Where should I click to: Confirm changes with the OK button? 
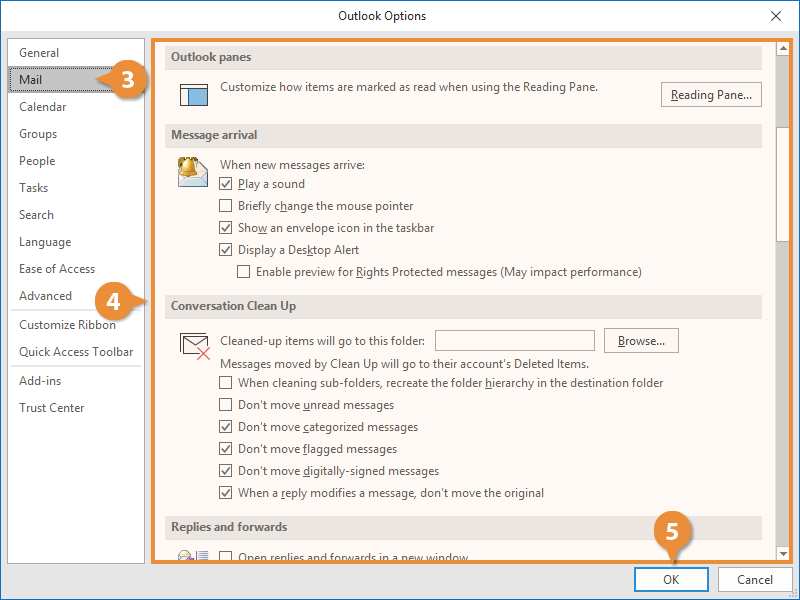tap(671, 580)
